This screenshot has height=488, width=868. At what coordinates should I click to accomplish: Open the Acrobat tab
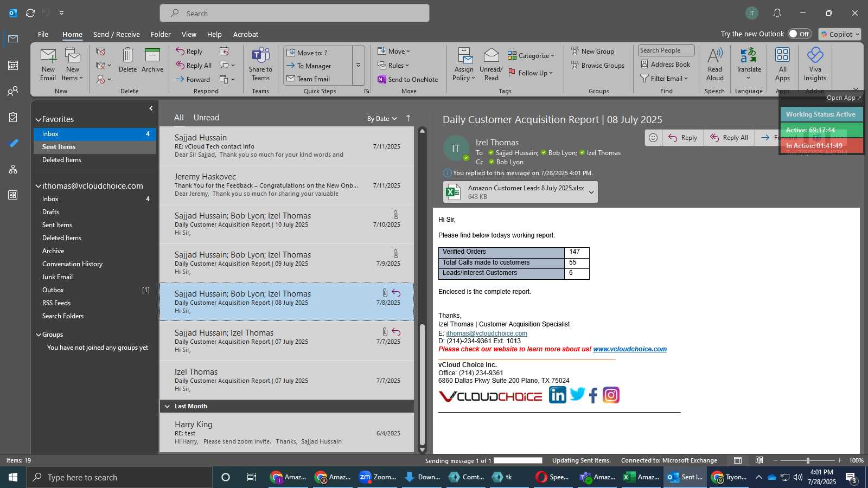246,34
